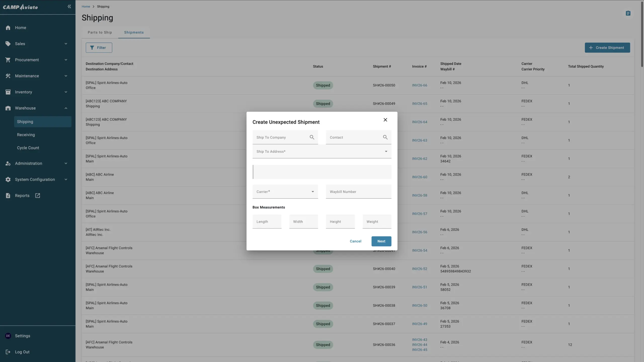Collapse the sidebar with double-chevron icon
The height and width of the screenshot is (362, 644).
tap(69, 7)
